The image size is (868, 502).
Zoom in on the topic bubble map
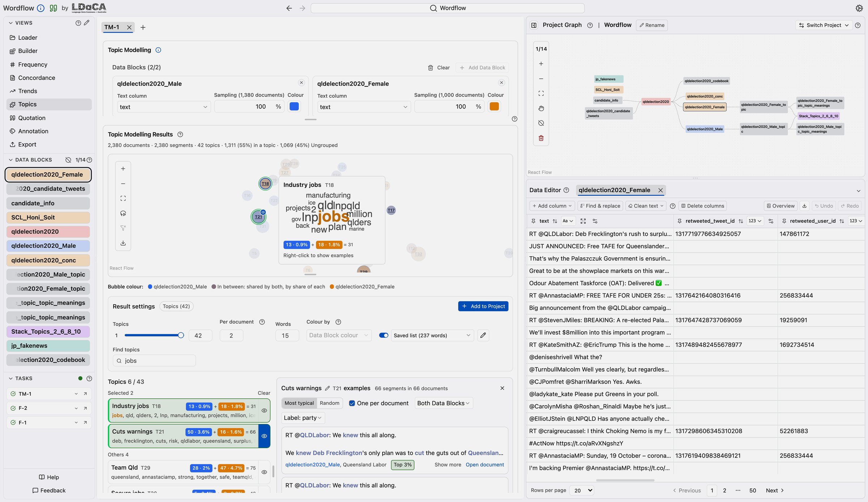(123, 169)
